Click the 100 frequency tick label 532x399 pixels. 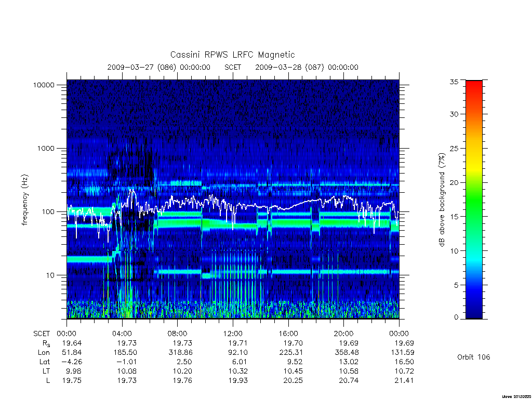pyautogui.click(x=48, y=212)
